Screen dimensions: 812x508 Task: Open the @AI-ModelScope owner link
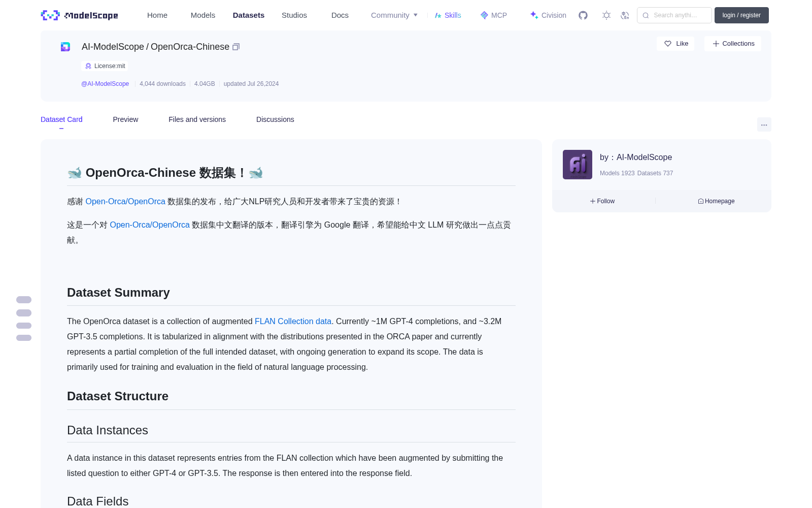point(105,84)
